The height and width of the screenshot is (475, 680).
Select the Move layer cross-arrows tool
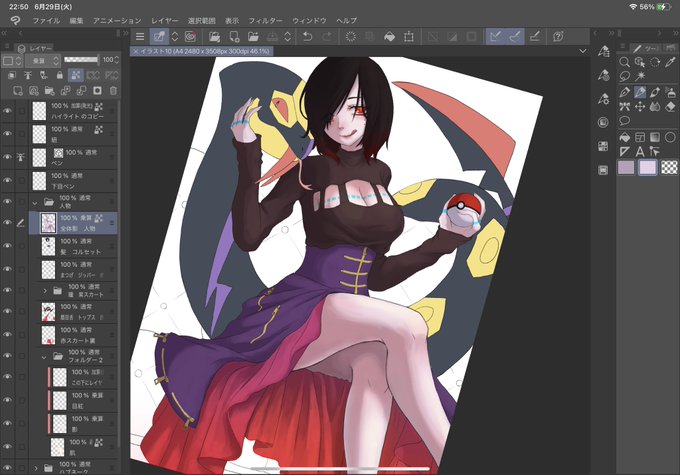click(640, 106)
